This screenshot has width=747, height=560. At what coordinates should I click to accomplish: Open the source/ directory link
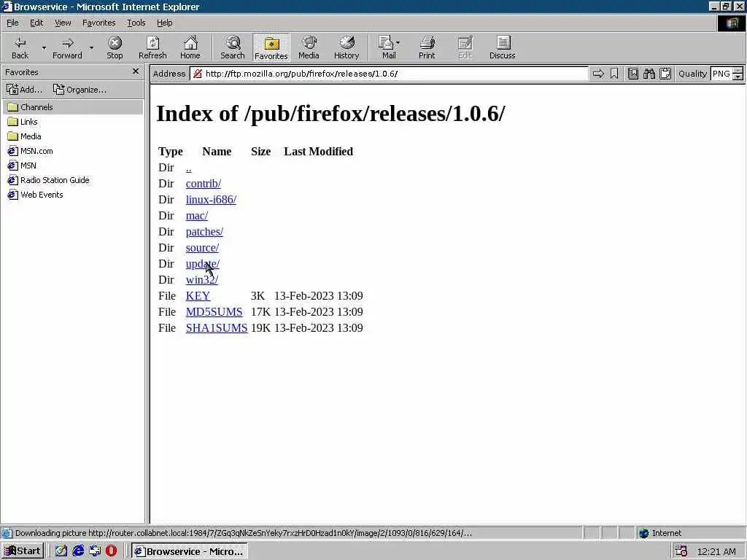point(202,248)
